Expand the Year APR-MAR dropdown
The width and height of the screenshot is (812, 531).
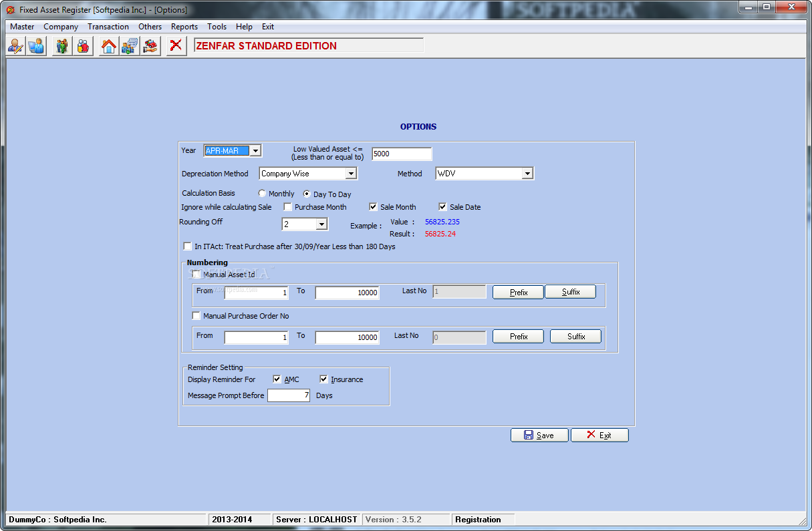pos(255,151)
